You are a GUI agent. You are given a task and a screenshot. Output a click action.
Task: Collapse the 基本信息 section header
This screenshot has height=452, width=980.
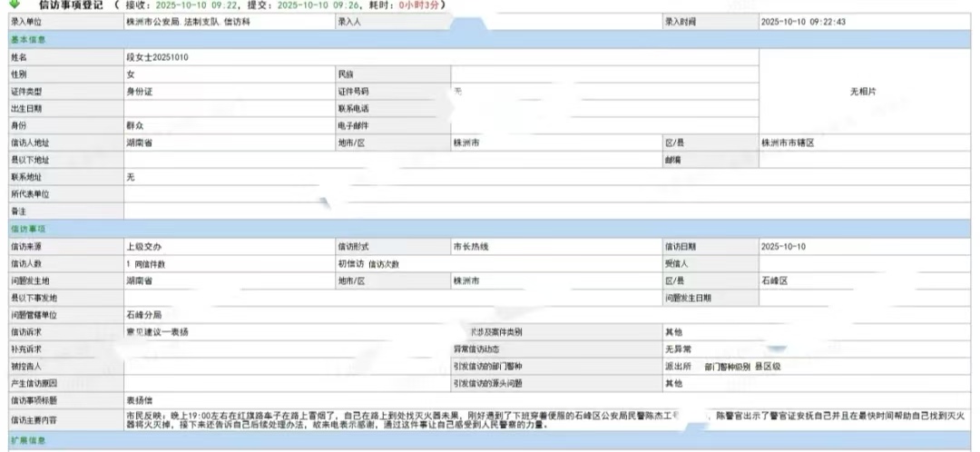28,39
